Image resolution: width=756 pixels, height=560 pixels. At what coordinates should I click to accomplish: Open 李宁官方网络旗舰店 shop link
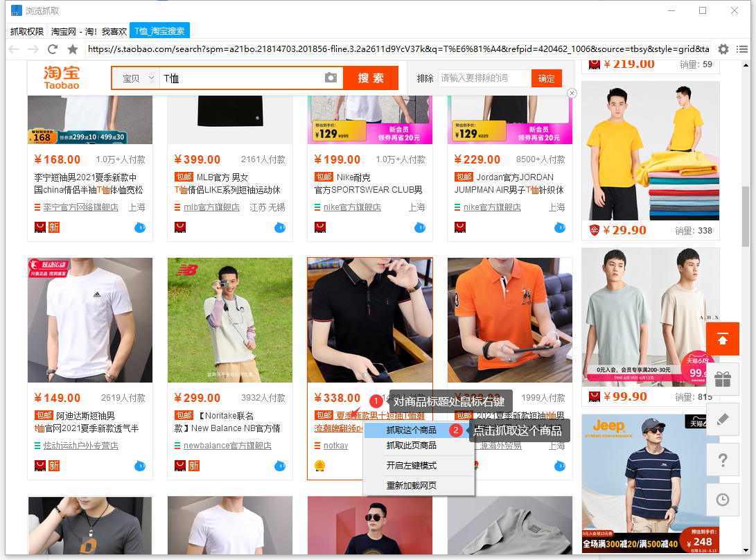pyautogui.click(x=80, y=207)
